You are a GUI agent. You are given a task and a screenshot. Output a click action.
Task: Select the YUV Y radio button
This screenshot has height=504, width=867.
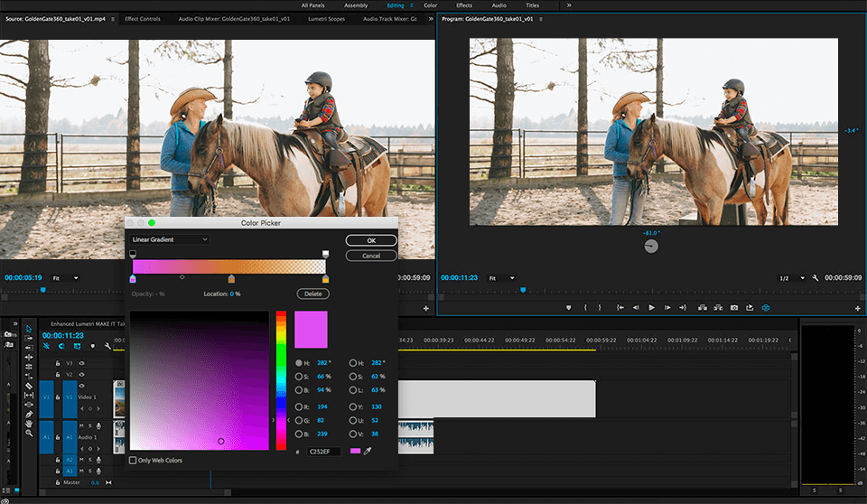pyautogui.click(x=353, y=406)
